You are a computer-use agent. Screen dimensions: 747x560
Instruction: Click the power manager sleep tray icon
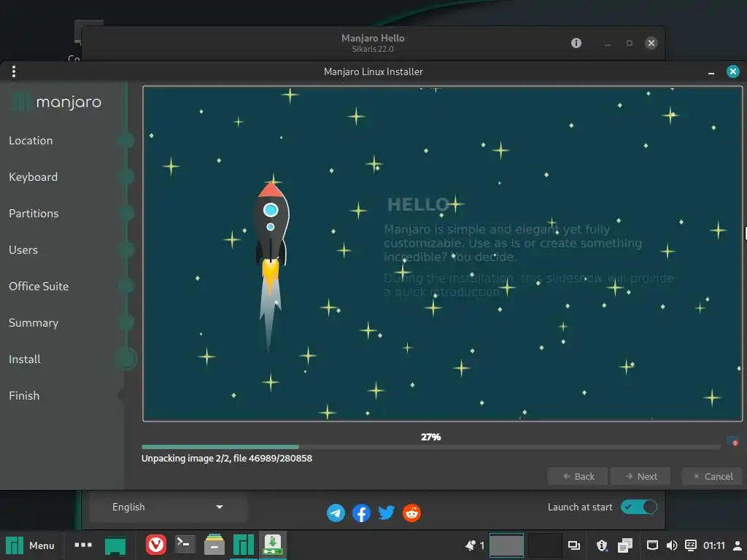tap(690, 545)
